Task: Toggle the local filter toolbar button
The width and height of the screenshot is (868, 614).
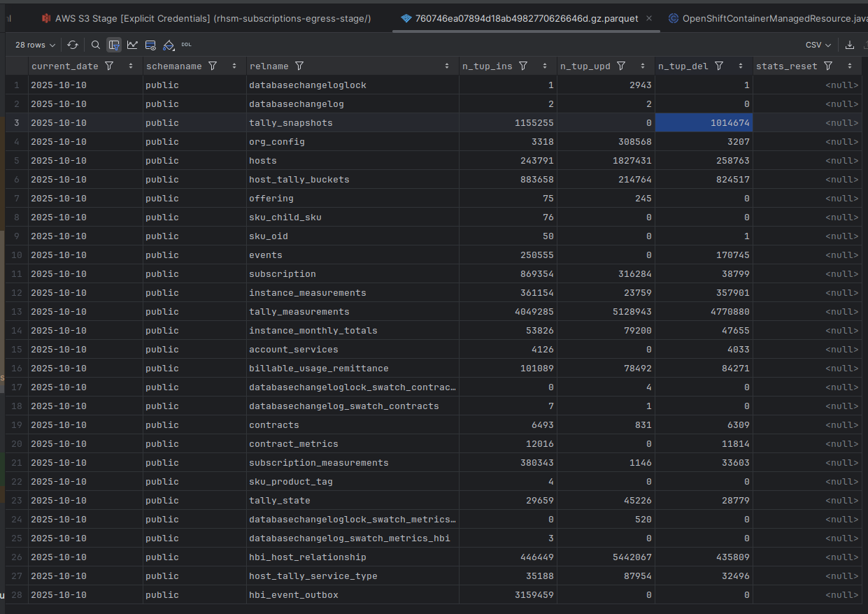Action: [x=114, y=45]
